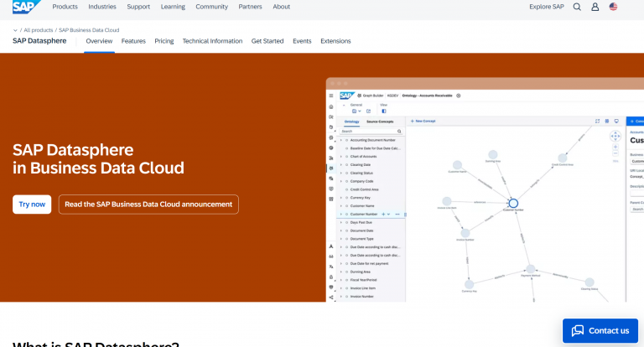The width and height of the screenshot is (644, 347).
Task: Open the search magnifier icon
Action: [577, 7]
